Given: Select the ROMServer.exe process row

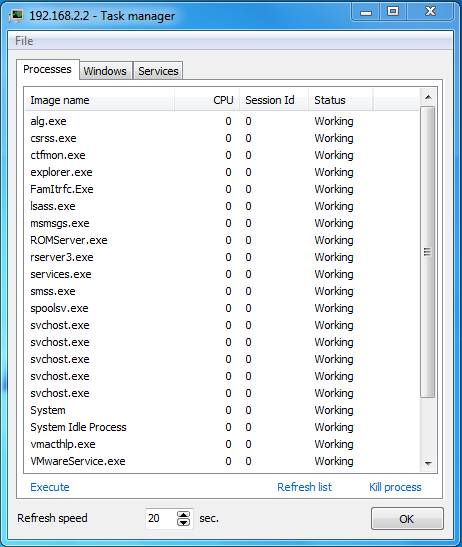Looking at the screenshot, I should tap(222, 240).
